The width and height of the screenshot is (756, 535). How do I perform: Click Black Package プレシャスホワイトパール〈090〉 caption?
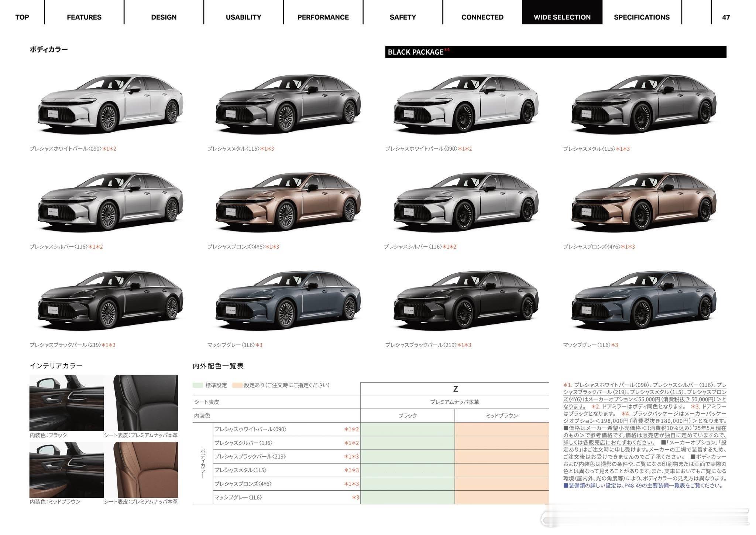click(429, 149)
